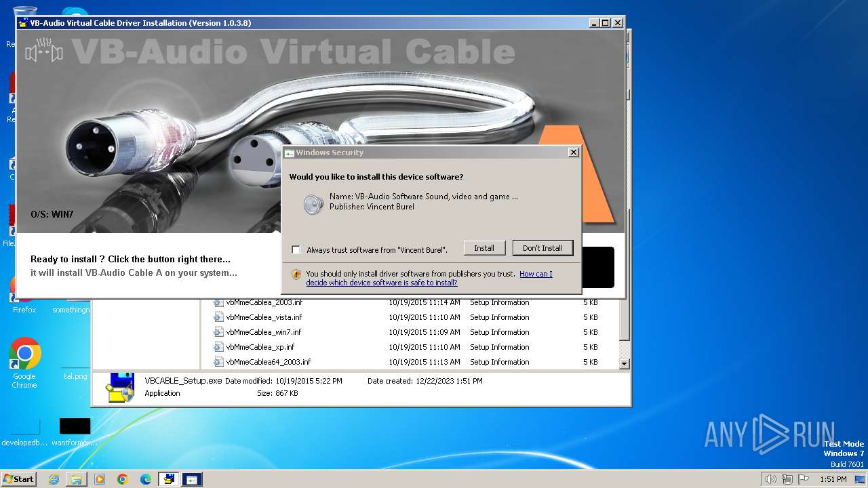Launch Microsoft Edge from the taskbar
The width and height of the screenshot is (868, 488).
(146, 479)
